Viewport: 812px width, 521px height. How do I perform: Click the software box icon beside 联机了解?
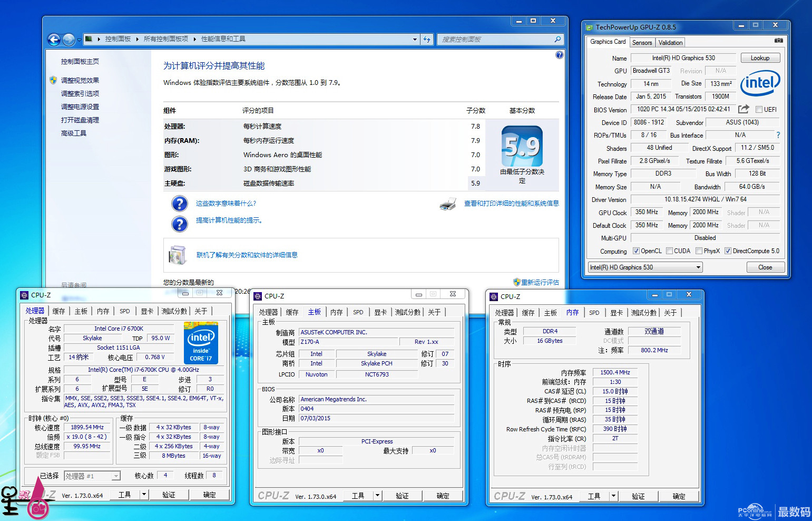pyautogui.click(x=178, y=255)
